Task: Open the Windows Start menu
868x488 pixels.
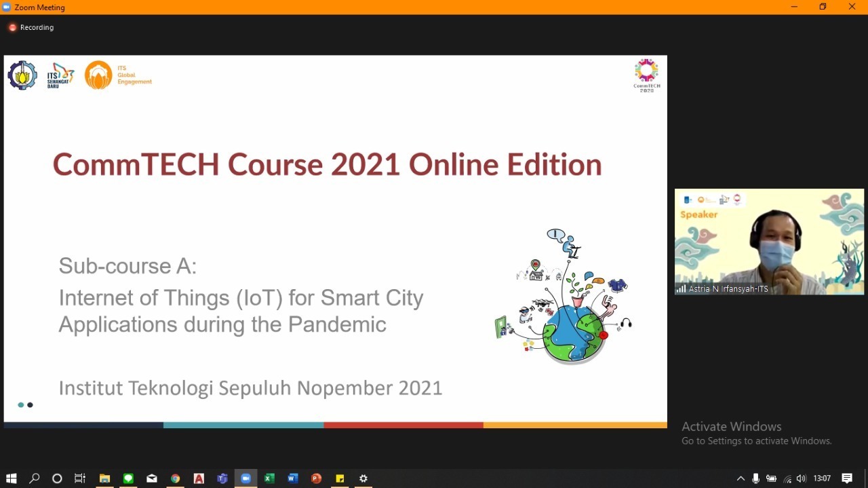Action: [11, 478]
